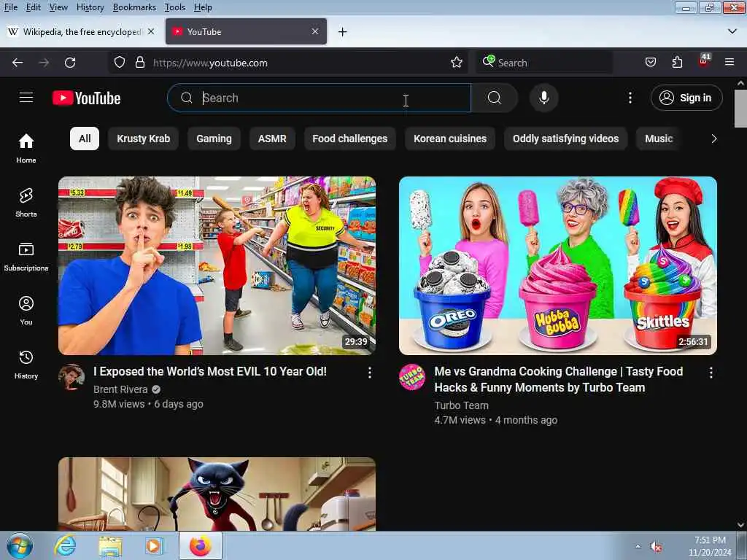Viewport: 747px width, 560px height.
Task: Open the 'Me vs Grandma Cooking Challenge' title
Action: [x=558, y=379]
